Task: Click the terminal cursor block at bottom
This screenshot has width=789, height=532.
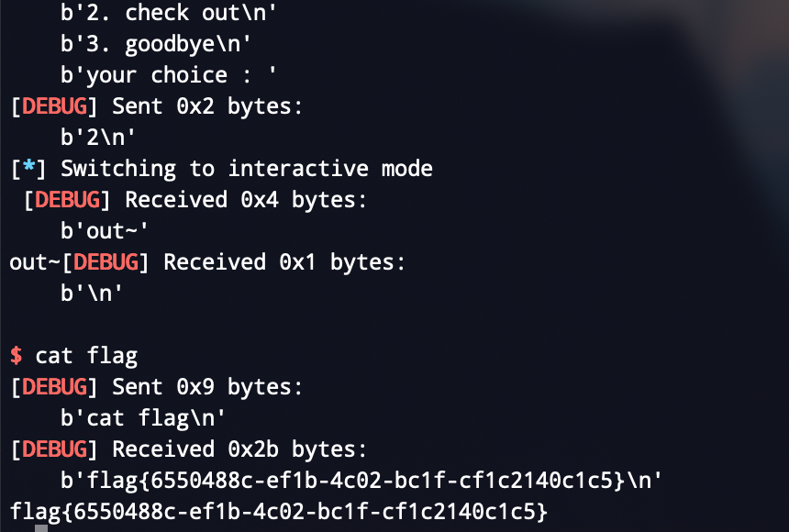Action: [41, 528]
